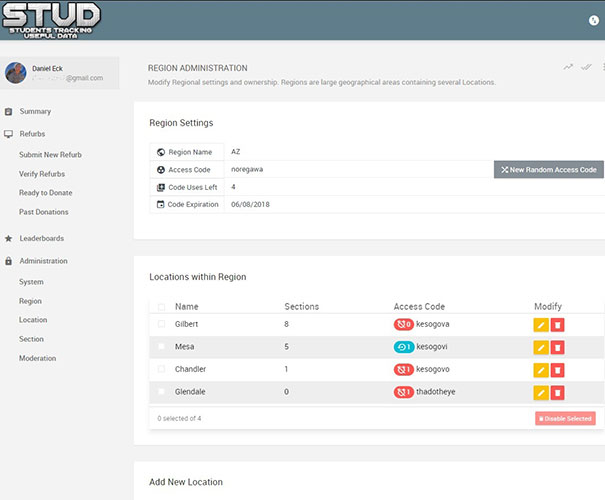The image size is (605, 500).
Task: Open Leaderboards in the sidebar
Action: pos(41,239)
